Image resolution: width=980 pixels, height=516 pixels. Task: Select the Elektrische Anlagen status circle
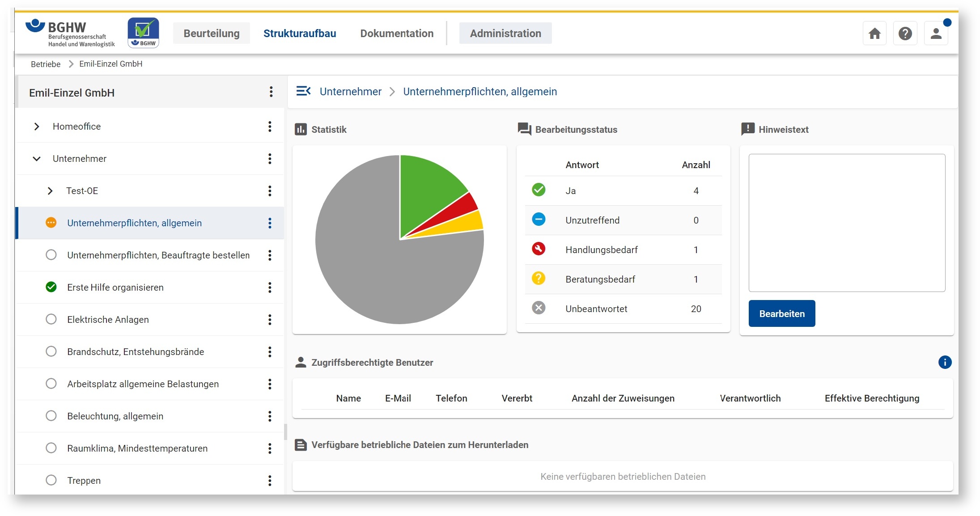tap(51, 319)
